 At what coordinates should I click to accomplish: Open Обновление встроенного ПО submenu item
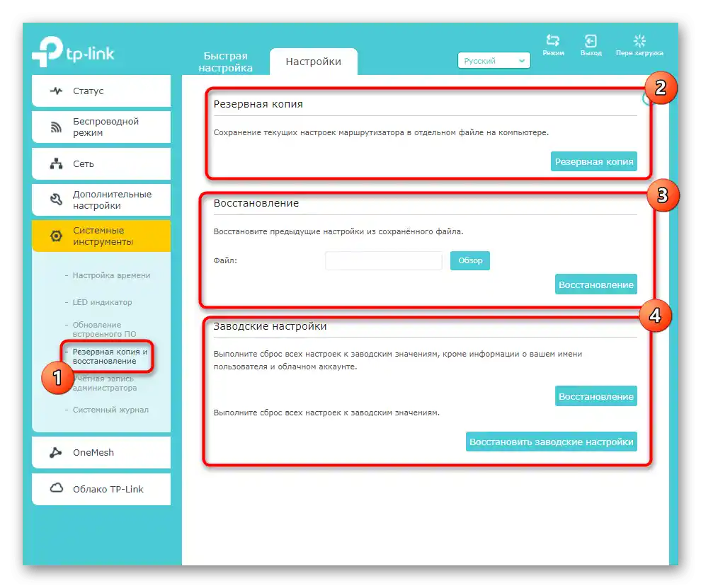pyautogui.click(x=104, y=329)
